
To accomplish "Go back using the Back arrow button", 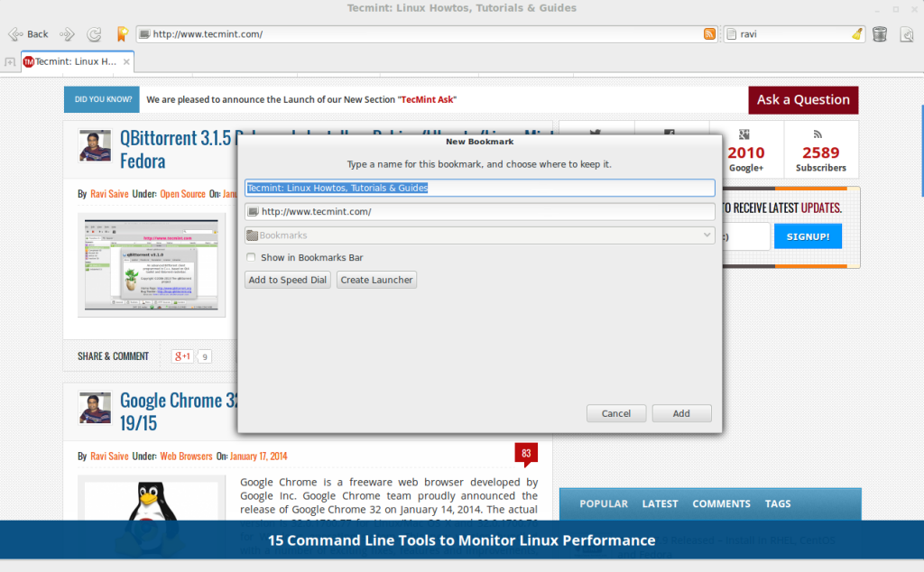I will (x=28, y=34).
